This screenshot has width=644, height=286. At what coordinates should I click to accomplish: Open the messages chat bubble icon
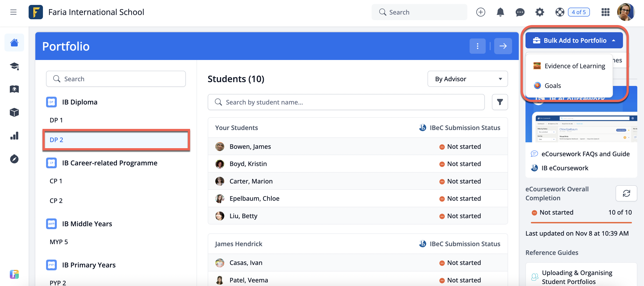click(x=520, y=12)
